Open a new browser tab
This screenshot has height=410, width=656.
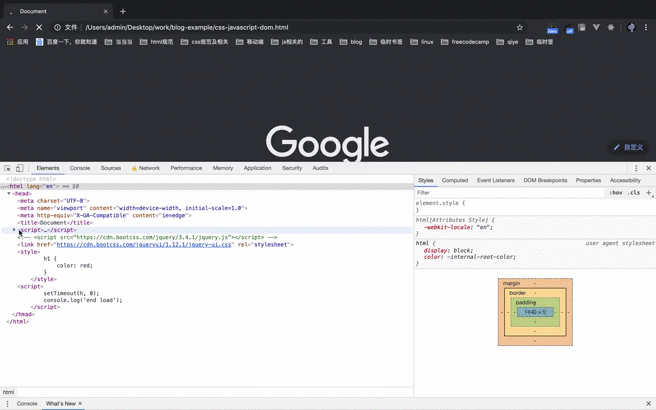click(x=123, y=11)
